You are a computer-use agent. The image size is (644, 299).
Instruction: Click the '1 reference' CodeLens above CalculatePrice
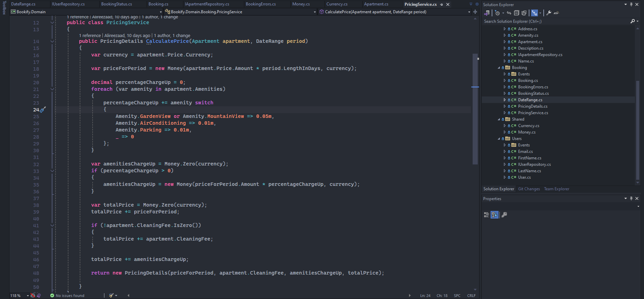(x=90, y=35)
